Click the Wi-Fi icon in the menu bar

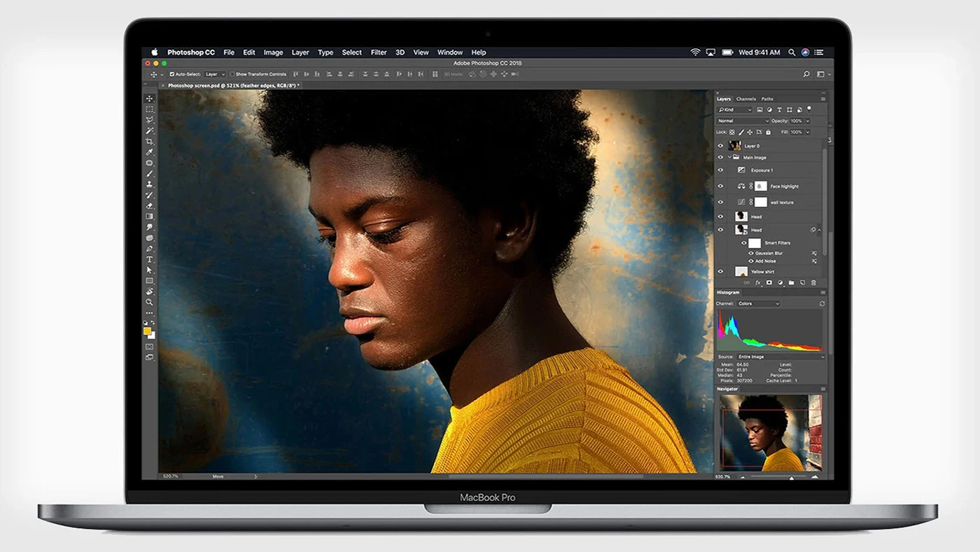tap(695, 53)
